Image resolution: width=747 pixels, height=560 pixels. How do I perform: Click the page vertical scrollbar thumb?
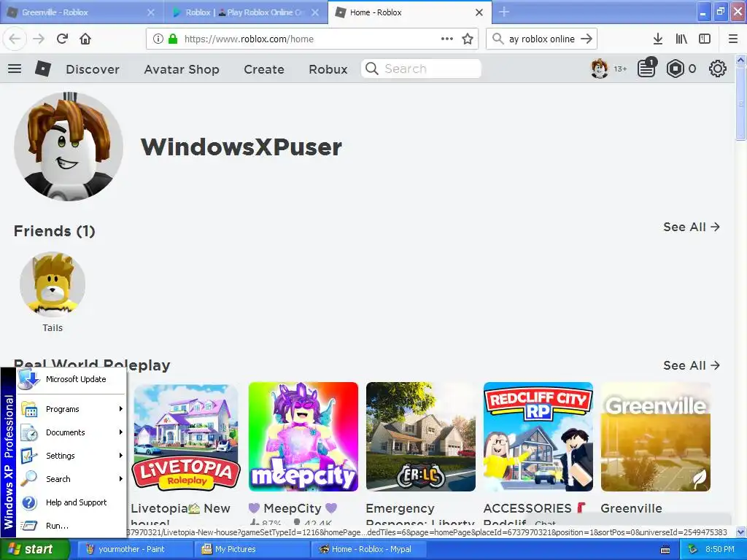click(741, 104)
